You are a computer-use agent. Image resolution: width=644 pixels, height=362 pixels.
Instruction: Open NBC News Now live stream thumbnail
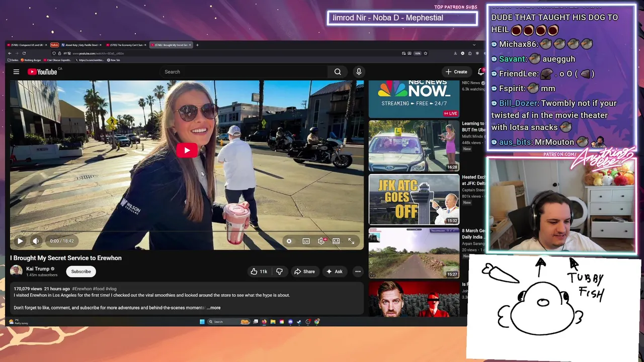tap(414, 99)
